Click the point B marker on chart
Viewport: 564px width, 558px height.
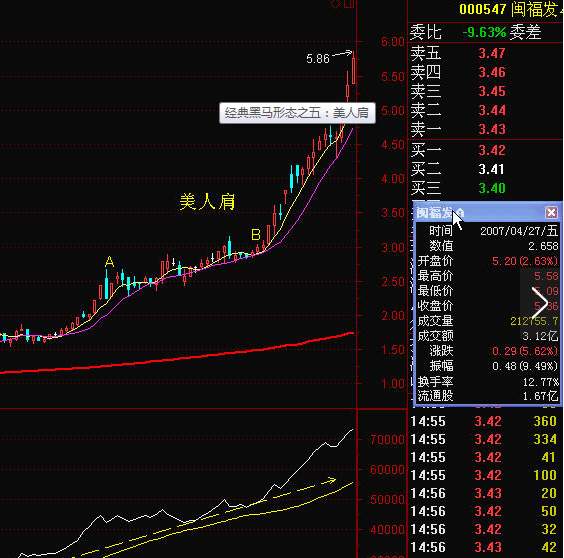pyautogui.click(x=256, y=235)
